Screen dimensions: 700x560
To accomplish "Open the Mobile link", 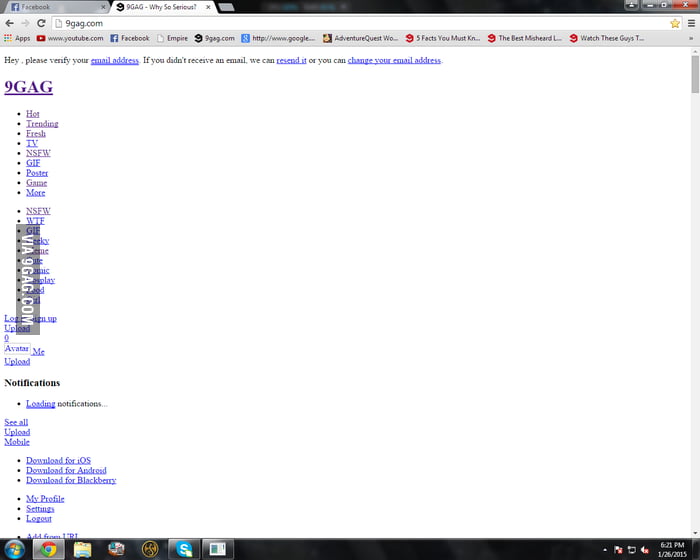I will pos(17,442).
